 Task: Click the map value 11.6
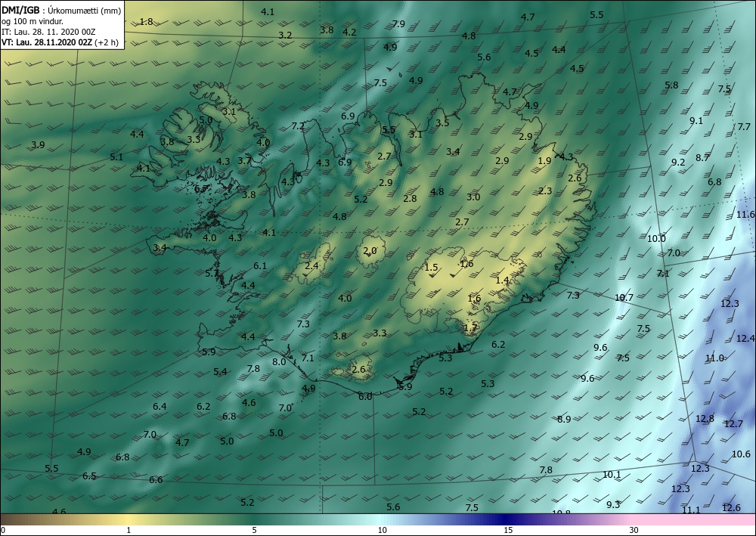pos(745,215)
